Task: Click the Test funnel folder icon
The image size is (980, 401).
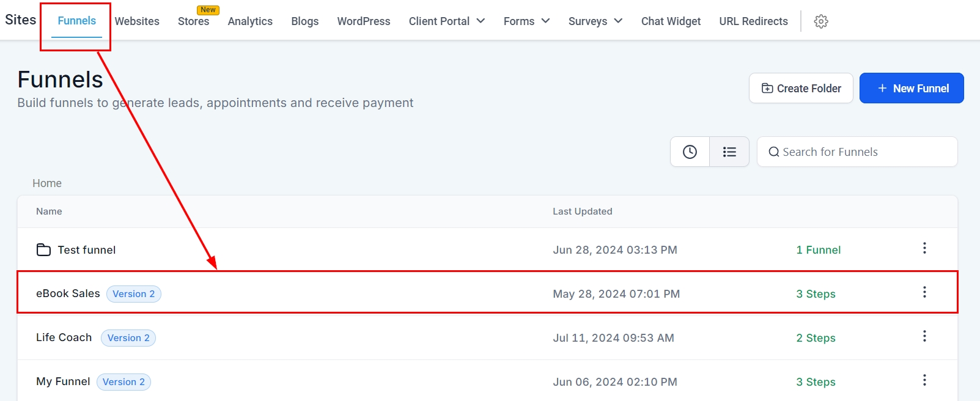Action: click(x=43, y=249)
